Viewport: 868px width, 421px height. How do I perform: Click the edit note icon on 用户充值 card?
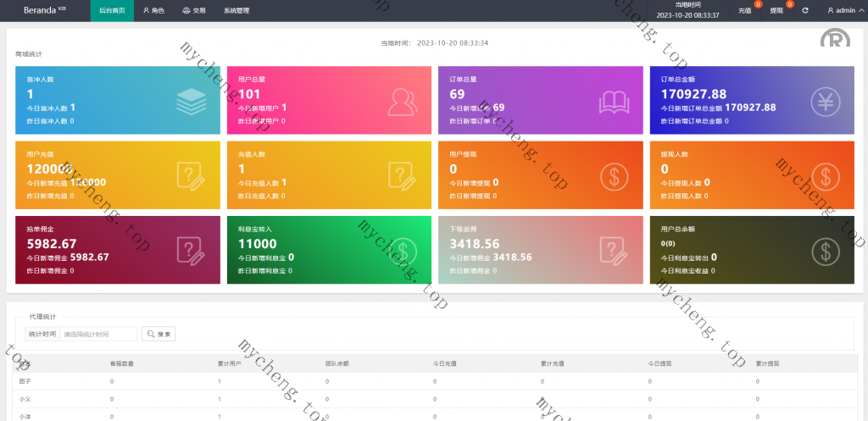pyautogui.click(x=191, y=176)
